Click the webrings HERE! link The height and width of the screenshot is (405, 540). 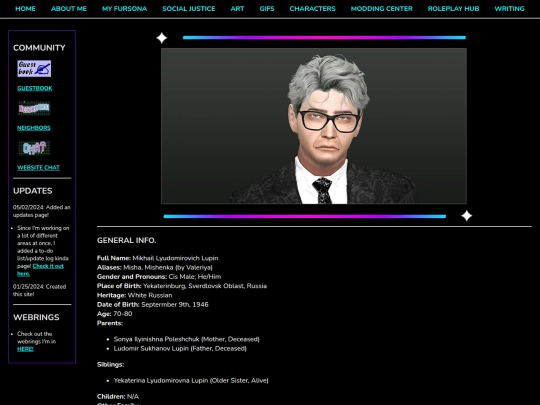point(25,349)
